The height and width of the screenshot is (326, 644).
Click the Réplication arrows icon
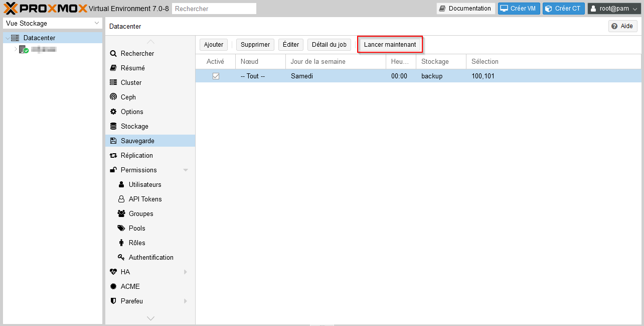click(x=113, y=155)
